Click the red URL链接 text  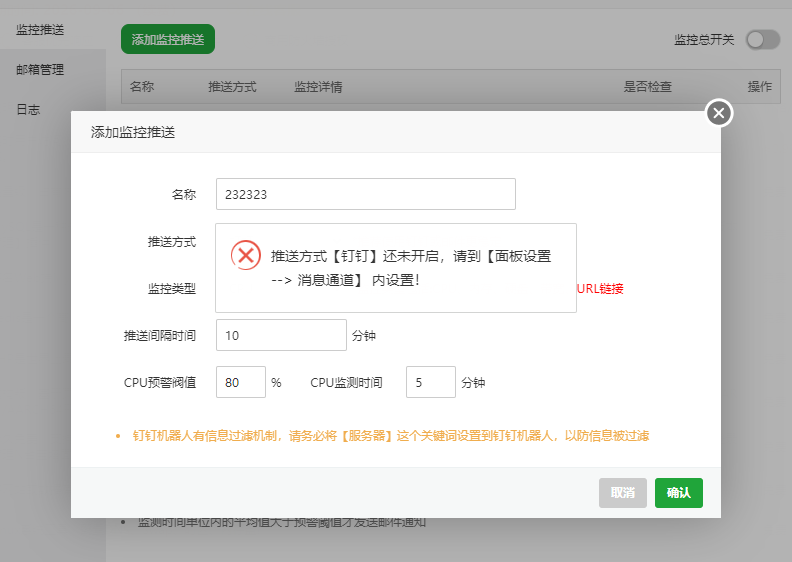click(x=600, y=289)
